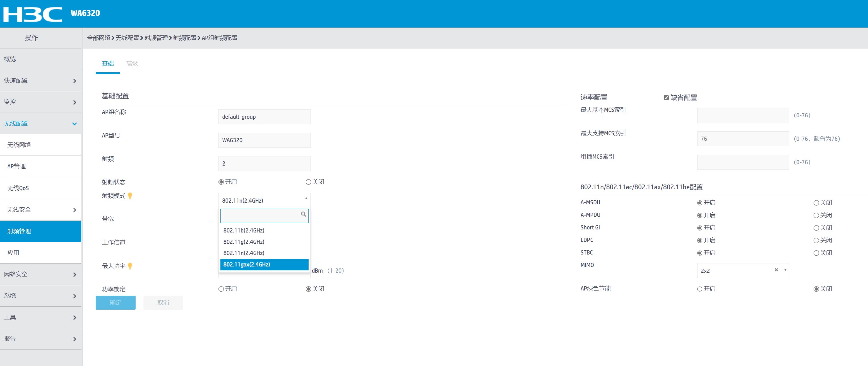Set radio status to Off (关闭)

pos(308,182)
